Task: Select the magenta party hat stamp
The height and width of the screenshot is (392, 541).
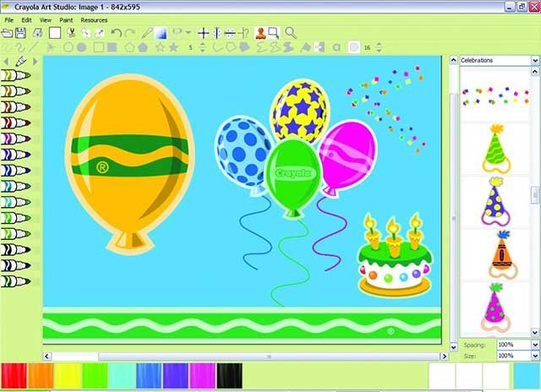Action: (x=495, y=308)
